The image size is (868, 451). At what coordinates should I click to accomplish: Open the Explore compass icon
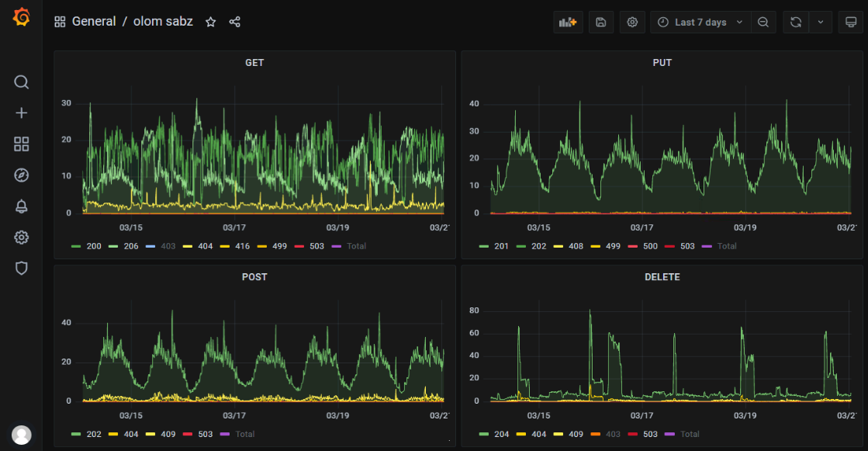[x=22, y=175]
